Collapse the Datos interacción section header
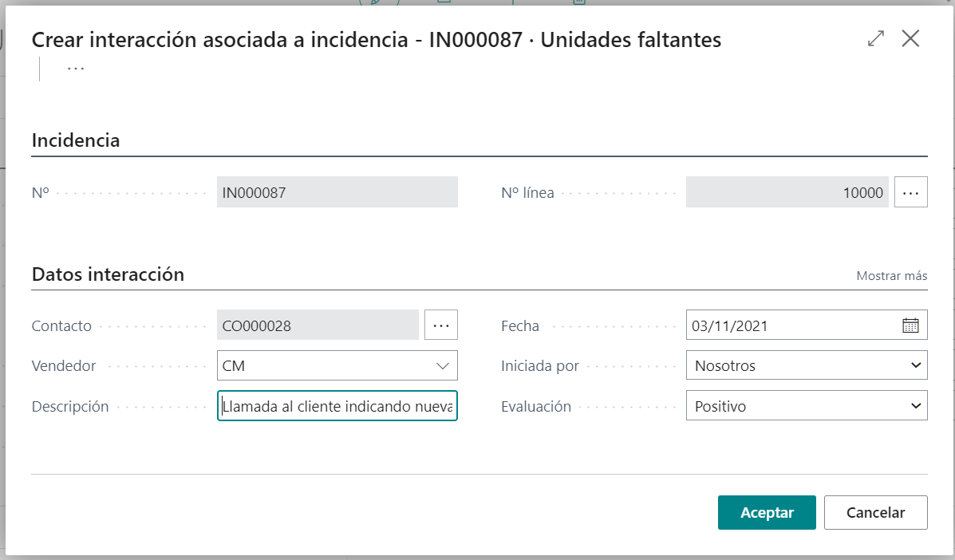The height and width of the screenshot is (560, 955). [x=108, y=275]
